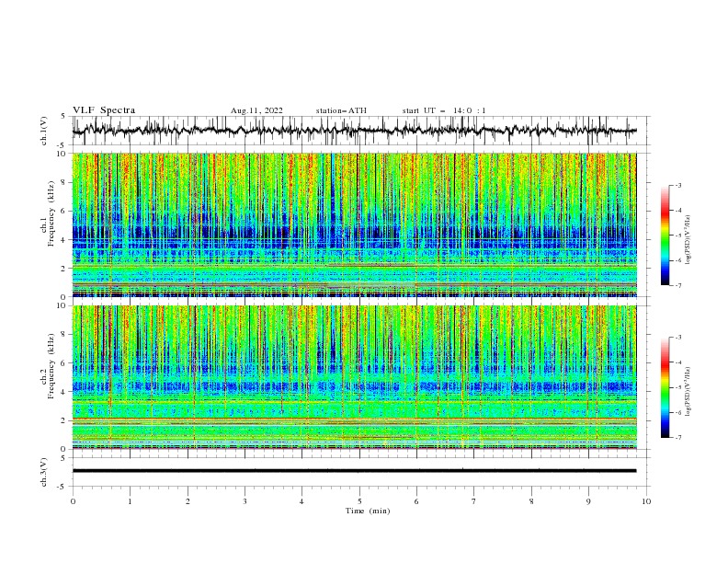
Task: Click time axis tick label "9"
Action: click(588, 501)
